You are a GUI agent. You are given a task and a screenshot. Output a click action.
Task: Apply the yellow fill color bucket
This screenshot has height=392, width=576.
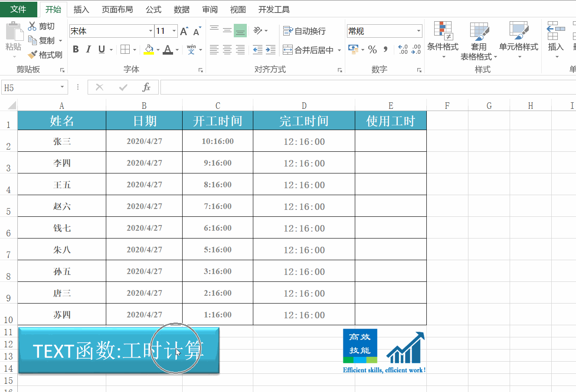(x=149, y=49)
